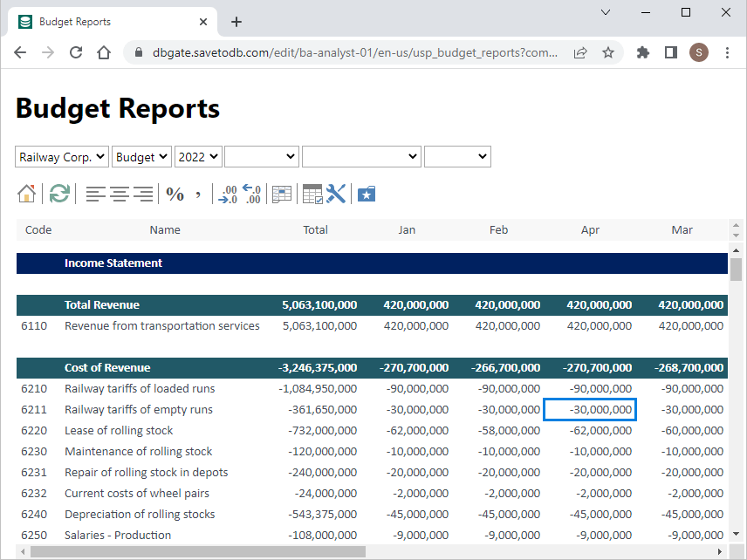Share this page from the address bar

[x=580, y=52]
